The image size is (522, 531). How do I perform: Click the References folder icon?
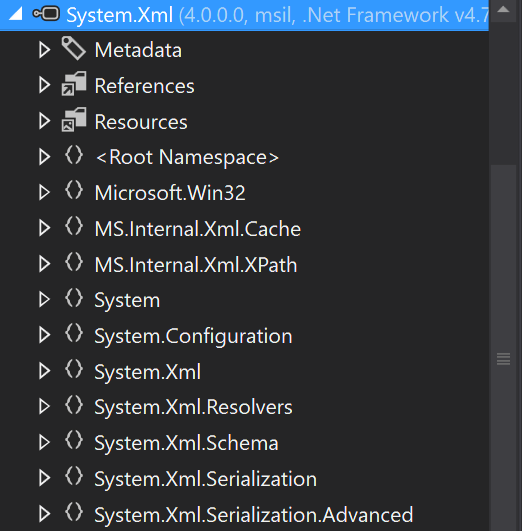[74, 84]
